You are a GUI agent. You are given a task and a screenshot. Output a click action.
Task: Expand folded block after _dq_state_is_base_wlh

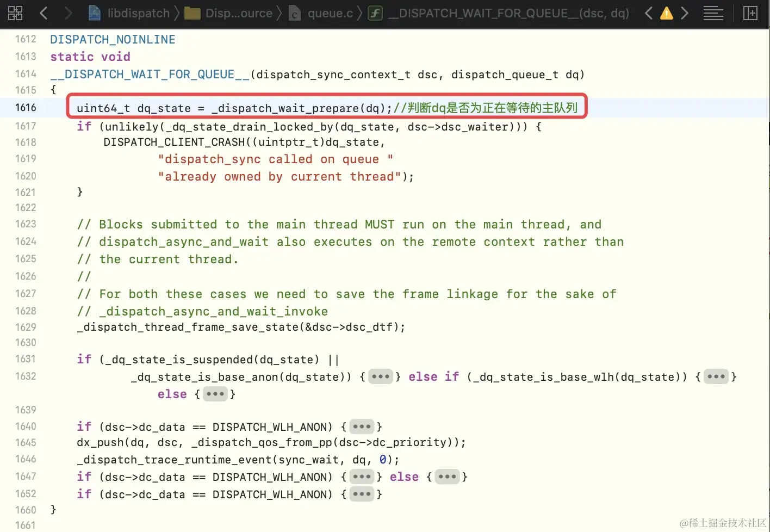716,376
